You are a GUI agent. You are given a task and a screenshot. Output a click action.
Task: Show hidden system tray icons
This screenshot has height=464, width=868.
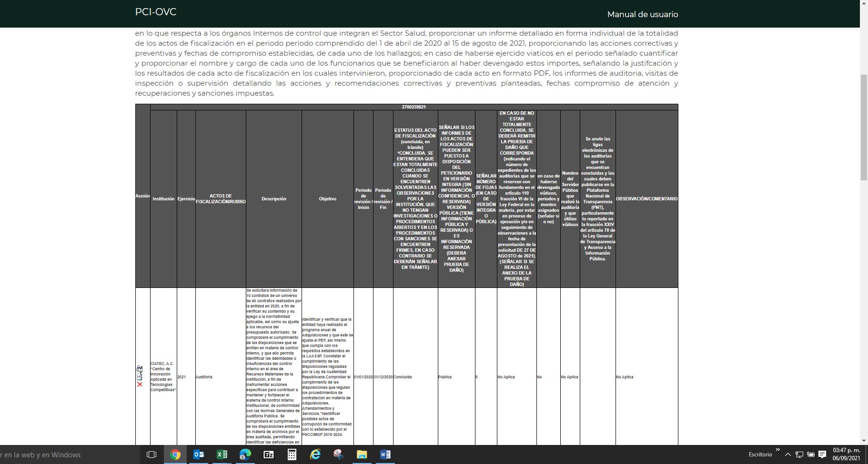788,454
